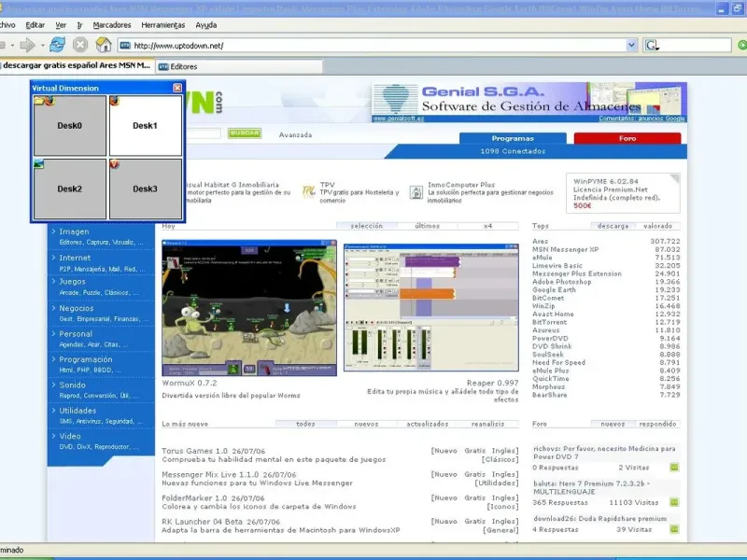
Task: Click the red icon on Desk3
Action: [114, 164]
